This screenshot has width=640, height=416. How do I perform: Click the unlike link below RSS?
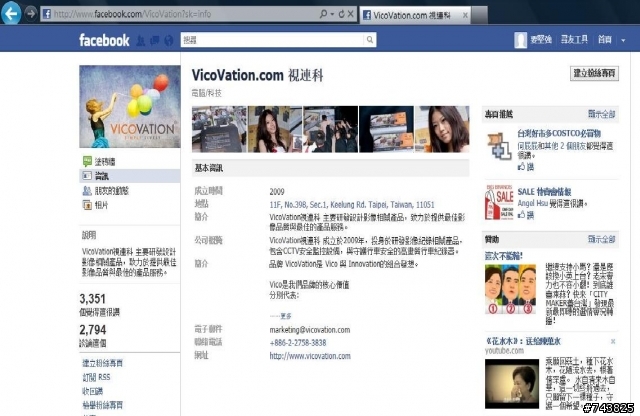[93, 391]
